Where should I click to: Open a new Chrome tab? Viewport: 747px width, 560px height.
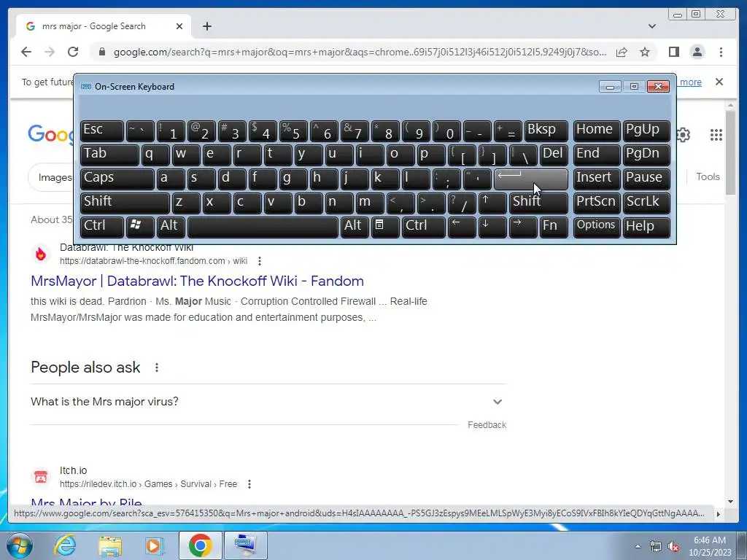(x=206, y=26)
